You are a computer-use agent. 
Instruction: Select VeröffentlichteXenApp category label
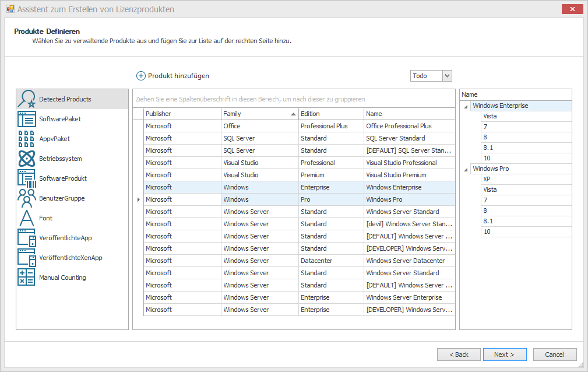pos(71,258)
